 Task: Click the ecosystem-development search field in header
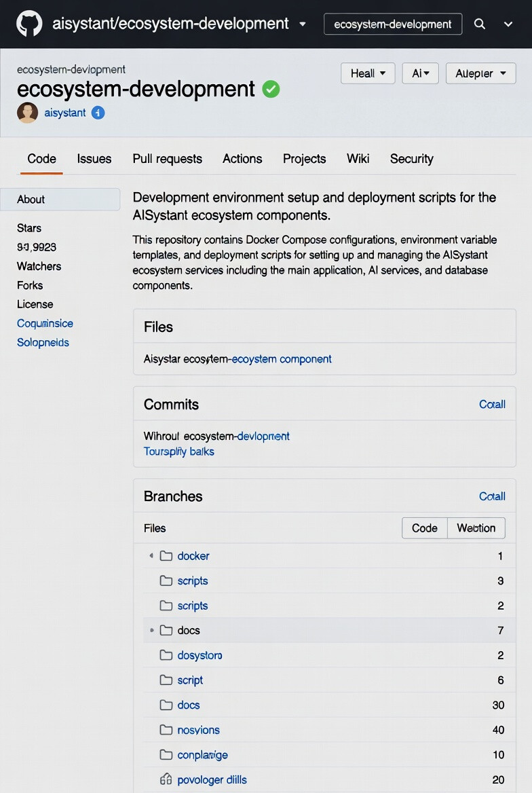(x=393, y=24)
